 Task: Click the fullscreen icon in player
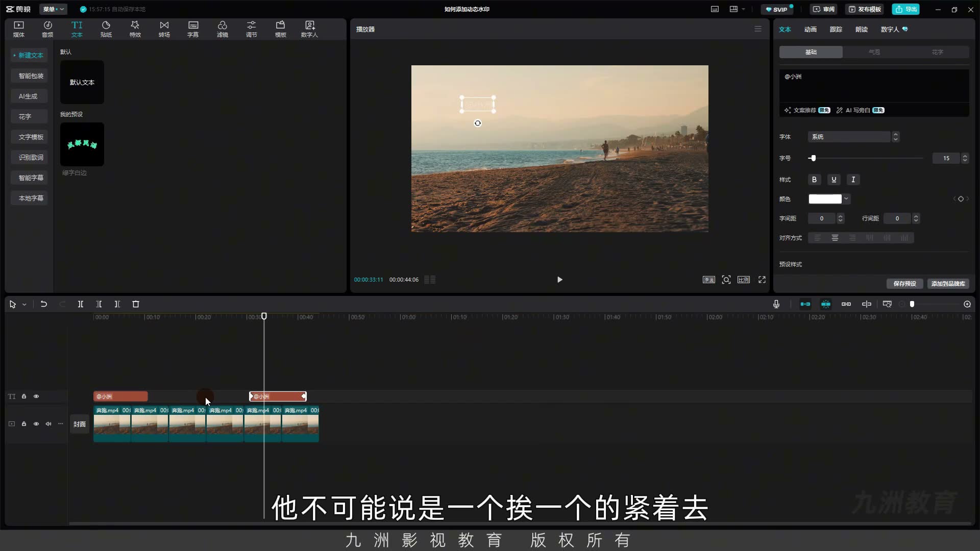pos(762,280)
